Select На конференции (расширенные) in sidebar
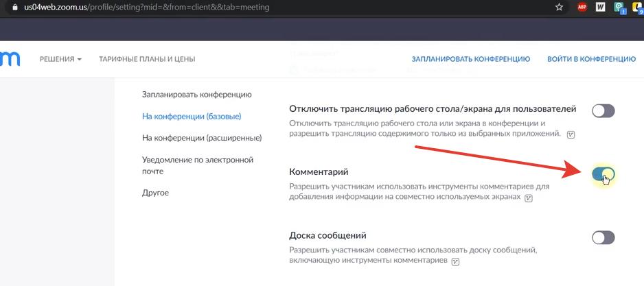 pos(202,138)
